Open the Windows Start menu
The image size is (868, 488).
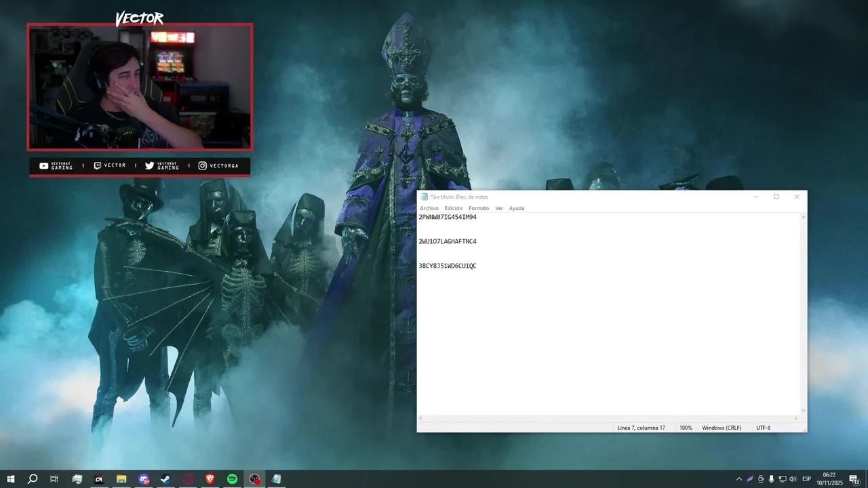tap(11, 479)
